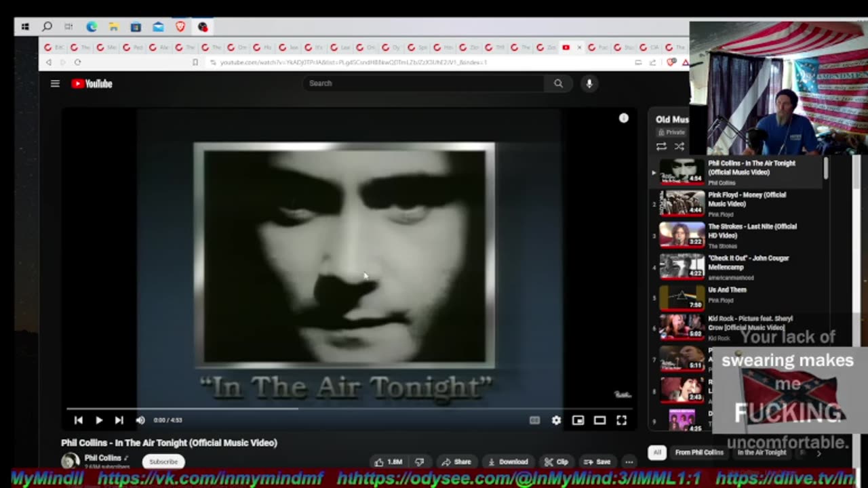Viewport: 868px width, 488px height.
Task: Create a clip of this video
Action: coord(557,462)
